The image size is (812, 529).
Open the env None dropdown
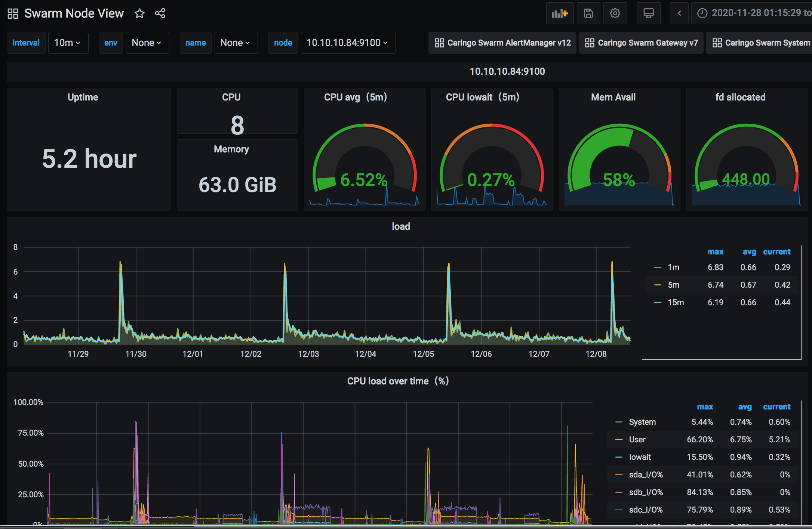[147, 43]
